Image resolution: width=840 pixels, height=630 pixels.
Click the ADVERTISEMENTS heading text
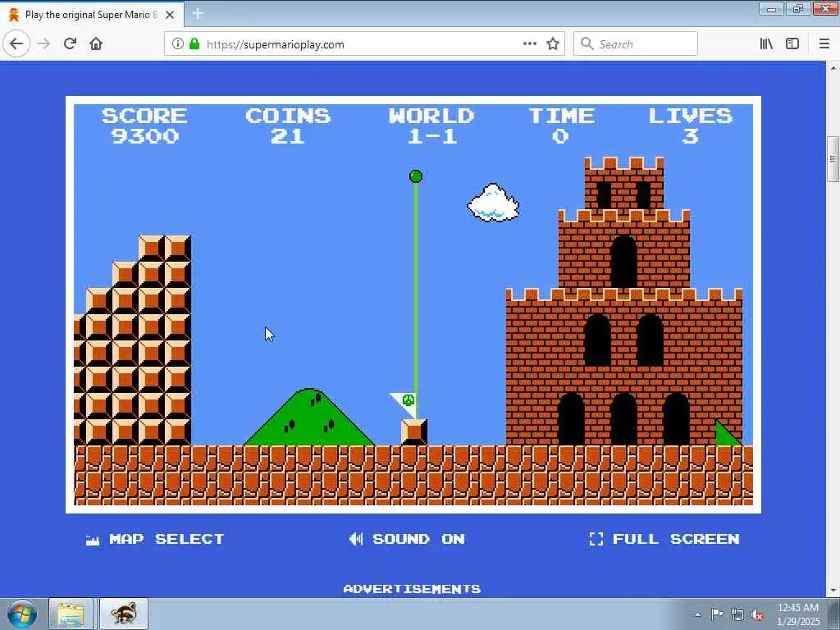(412, 589)
